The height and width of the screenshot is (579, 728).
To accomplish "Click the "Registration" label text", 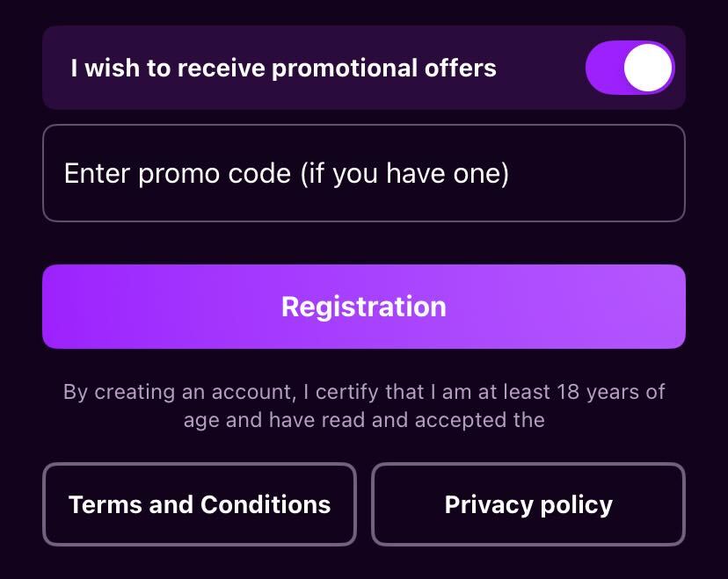I will click(363, 307).
